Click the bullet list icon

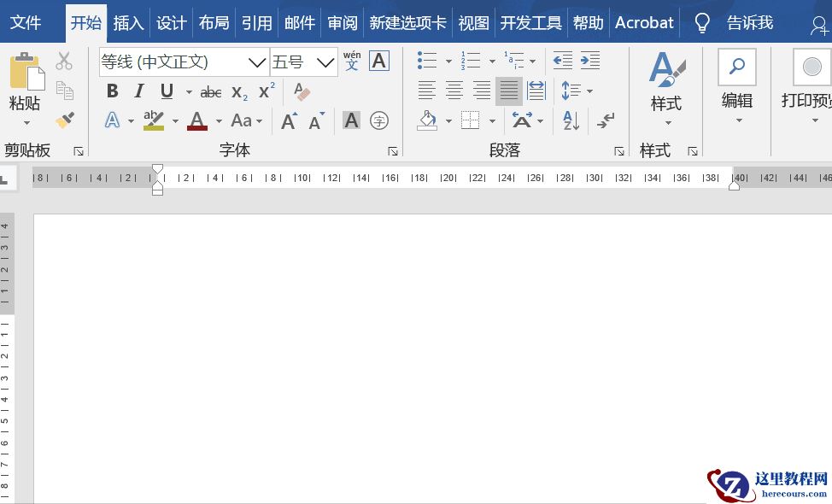tap(427, 61)
